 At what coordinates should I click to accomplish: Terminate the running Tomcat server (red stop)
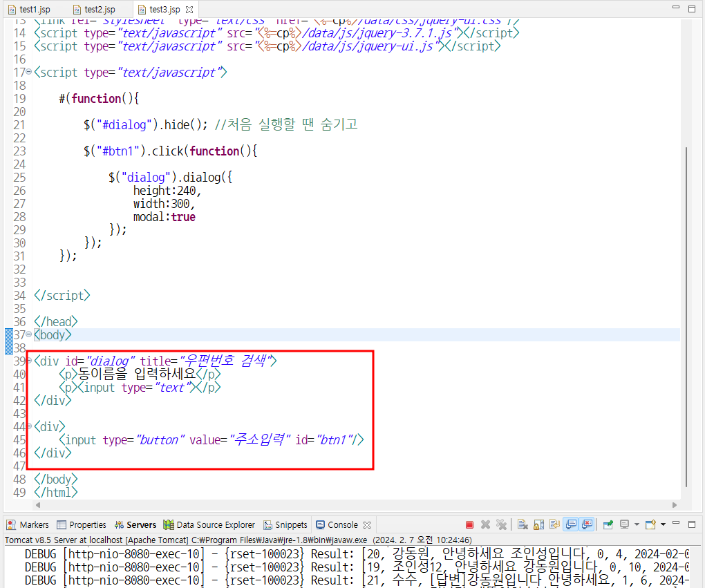pyautogui.click(x=469, y=524)
